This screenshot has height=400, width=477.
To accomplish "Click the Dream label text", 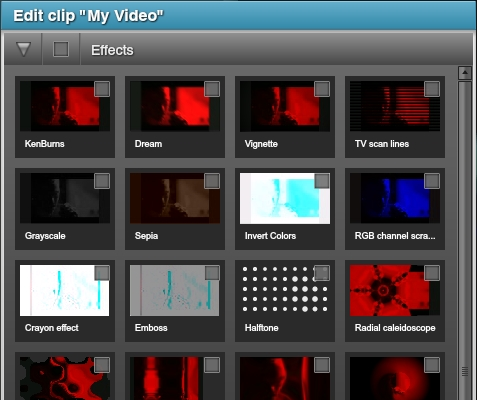I will 148,144.
